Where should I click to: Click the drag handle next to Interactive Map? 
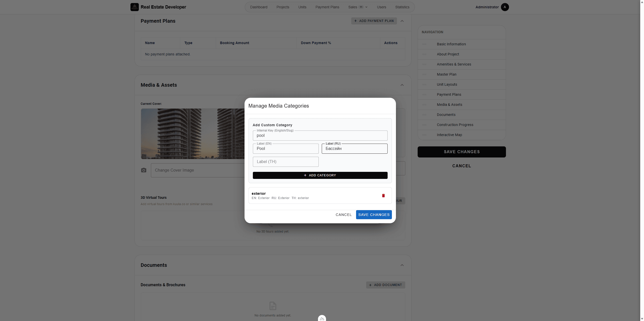[x=424, y=135]
